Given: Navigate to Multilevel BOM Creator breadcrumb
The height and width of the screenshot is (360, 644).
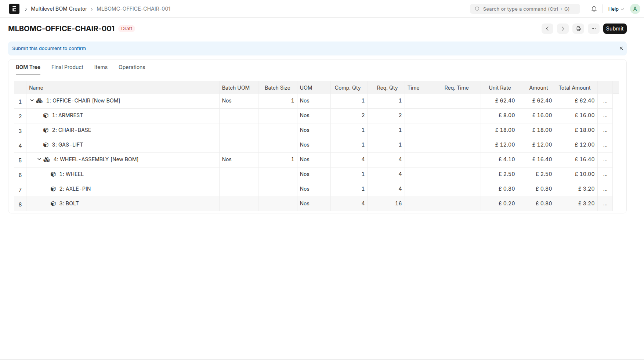Looking at the screenshot, I should click(59, 9).
